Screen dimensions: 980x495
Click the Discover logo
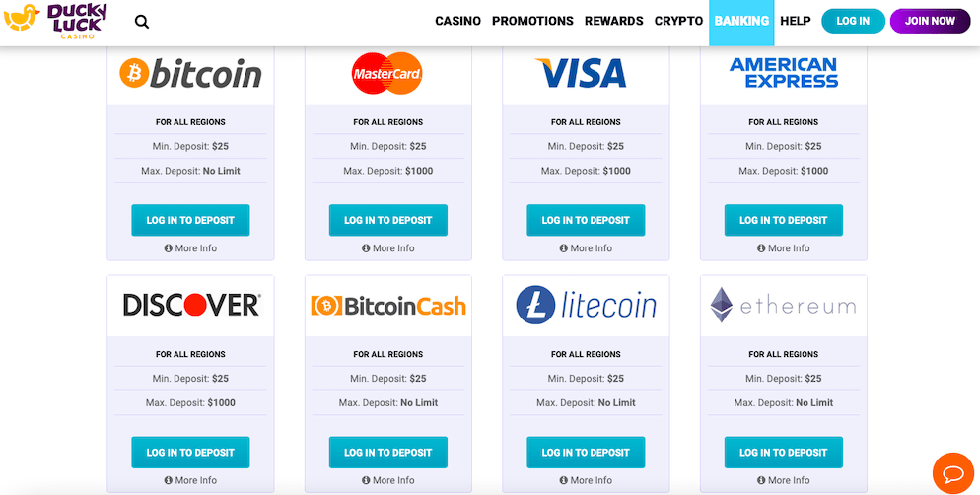pos(191,305)
